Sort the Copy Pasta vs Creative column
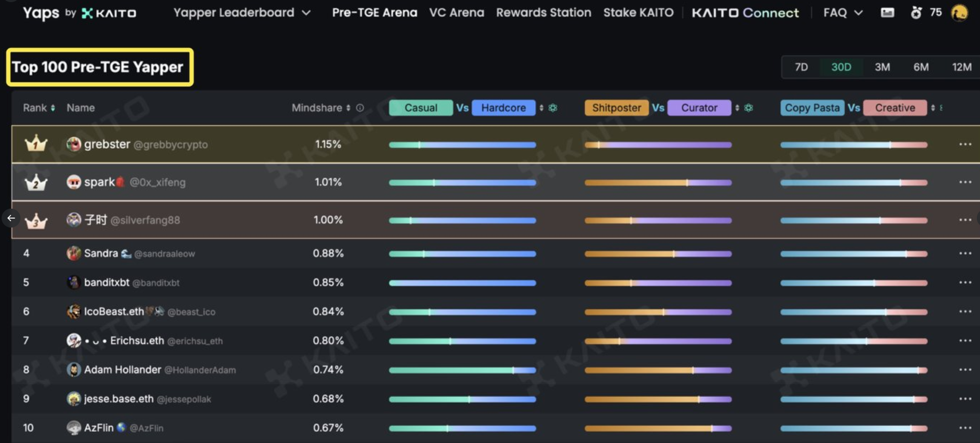Viewport: 980px width, 443px height. tap(933, 108)
